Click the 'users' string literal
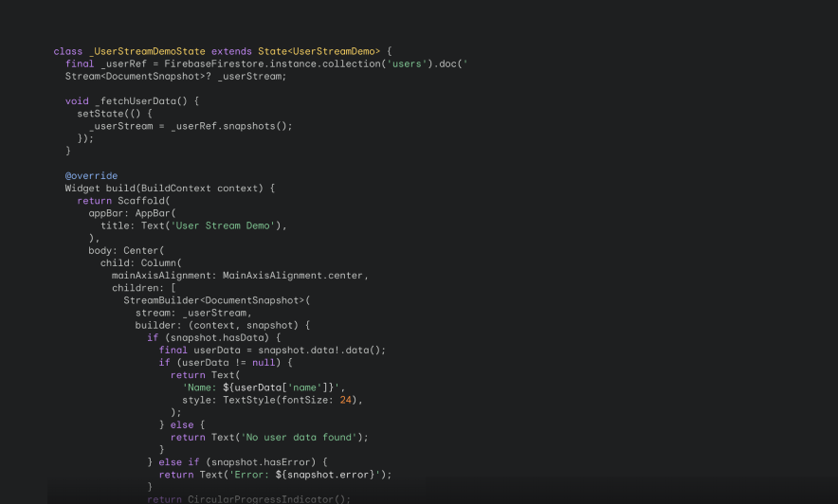 tap(408, 63)
